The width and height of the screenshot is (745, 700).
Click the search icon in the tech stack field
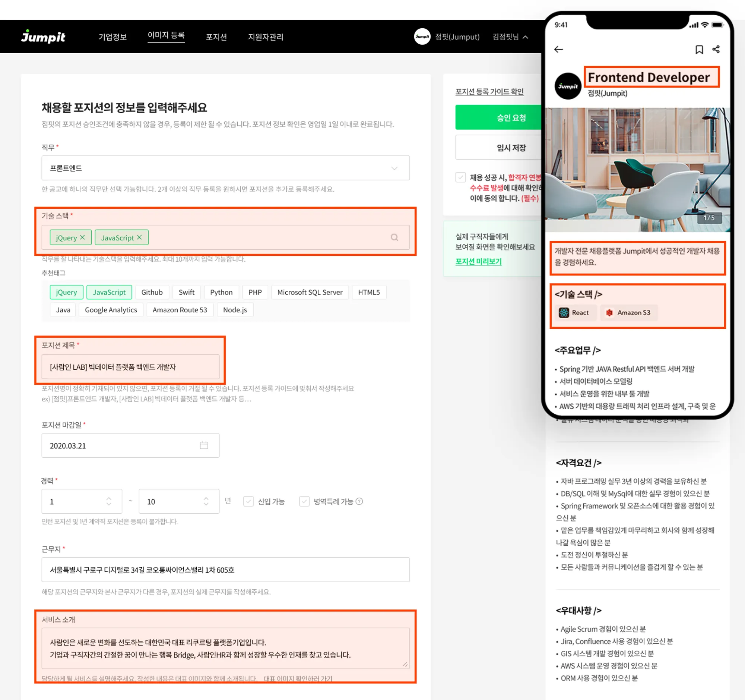point(394,237)
